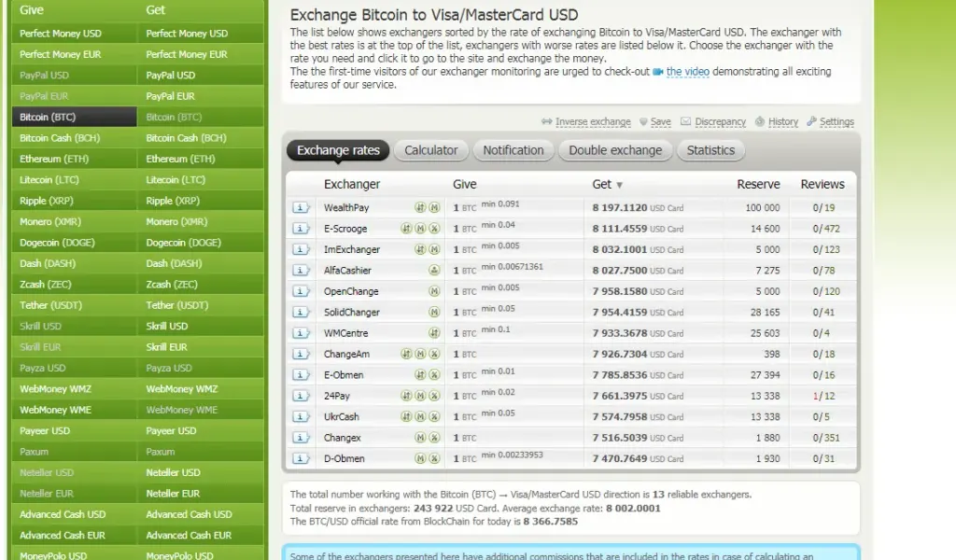Viewport: 956px width, 560px height.
Task: Open the History link
Action: pyautogui.click(x=783, y=122)
